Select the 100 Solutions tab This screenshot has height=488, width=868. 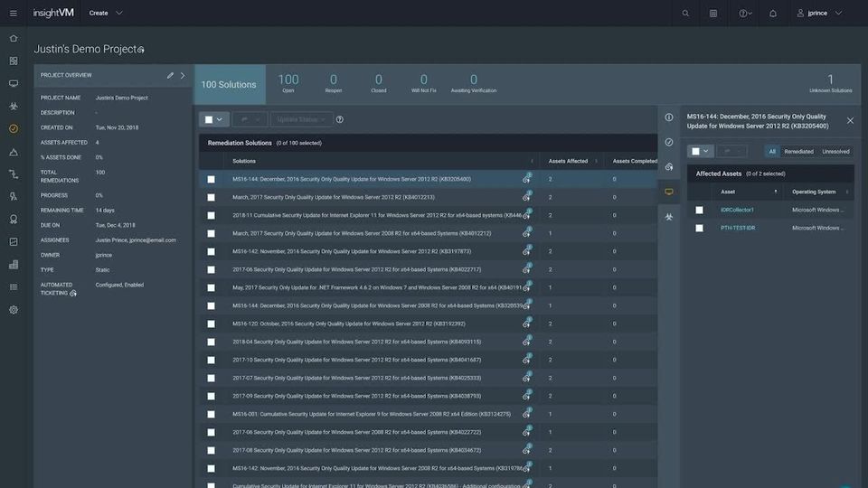[229, 85]
